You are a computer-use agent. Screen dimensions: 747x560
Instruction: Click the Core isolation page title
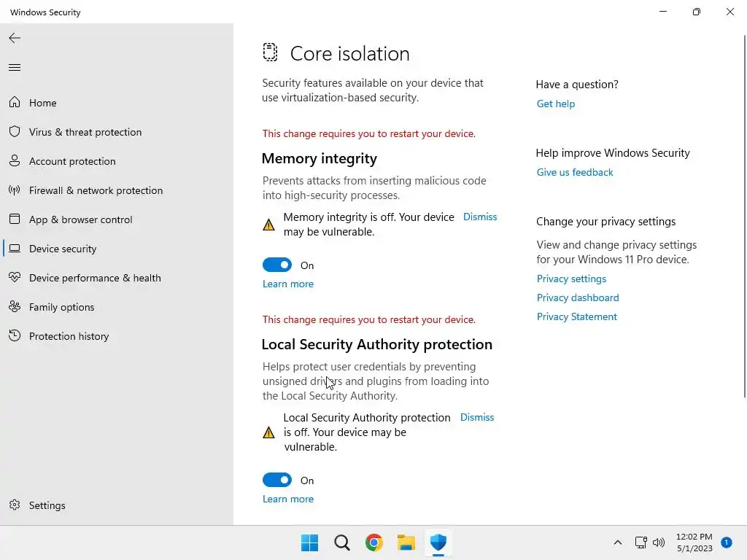tap(349, 54)
